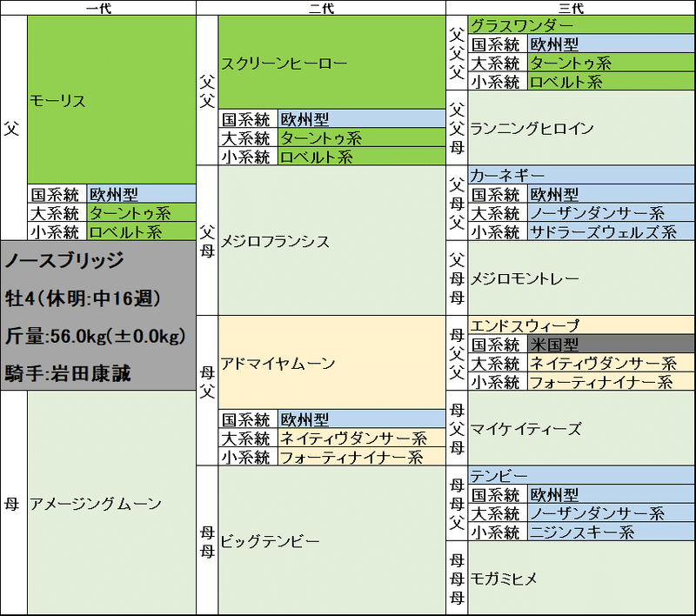Click 欧州型 under アドマイヤムーン

tap(362, 419)
